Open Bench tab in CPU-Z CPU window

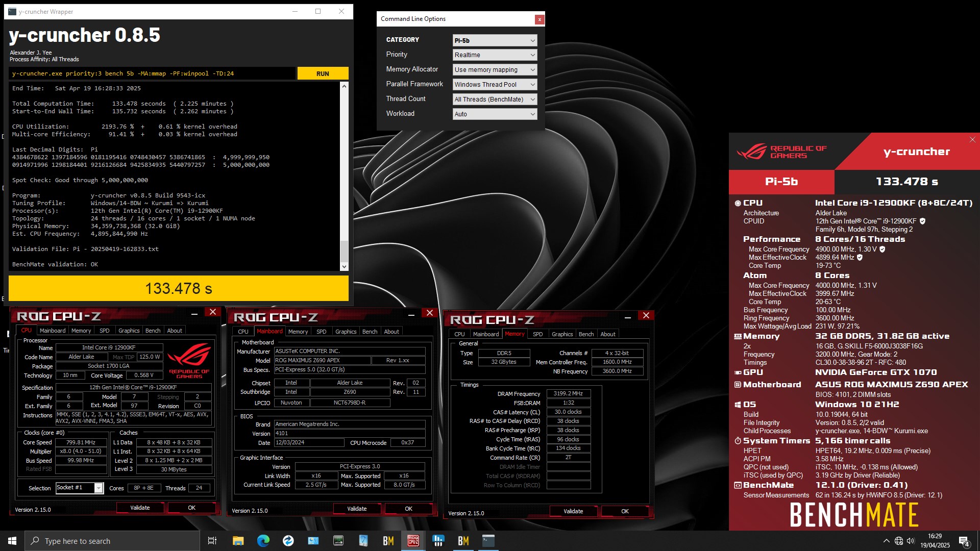[x=153, y=331]
